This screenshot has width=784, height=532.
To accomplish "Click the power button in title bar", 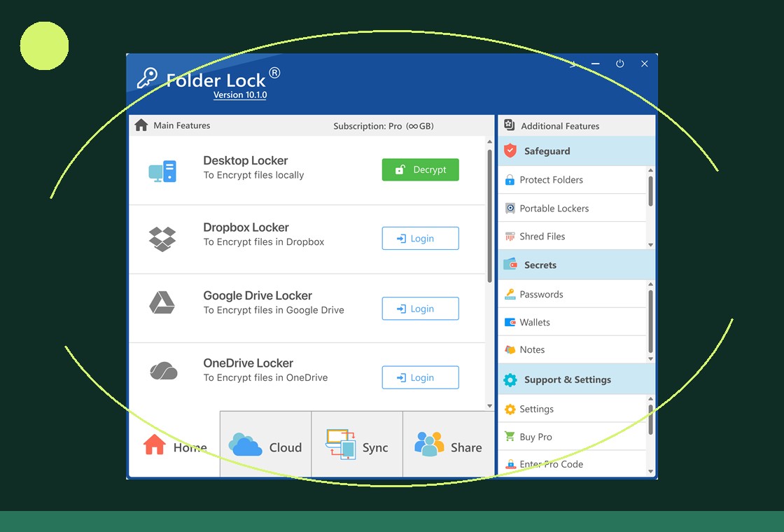I will [x=620, y=64].
